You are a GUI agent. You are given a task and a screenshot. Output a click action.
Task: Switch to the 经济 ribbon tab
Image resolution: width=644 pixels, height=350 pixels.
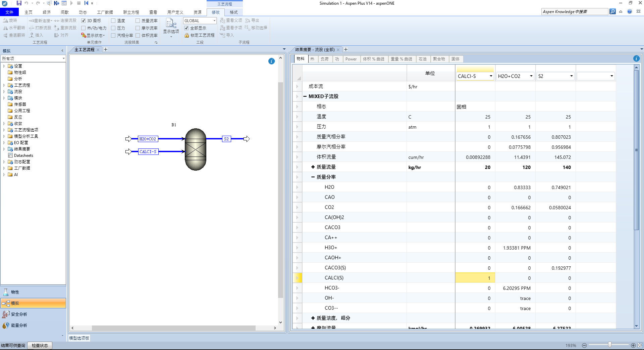click(x=47, y=12)
